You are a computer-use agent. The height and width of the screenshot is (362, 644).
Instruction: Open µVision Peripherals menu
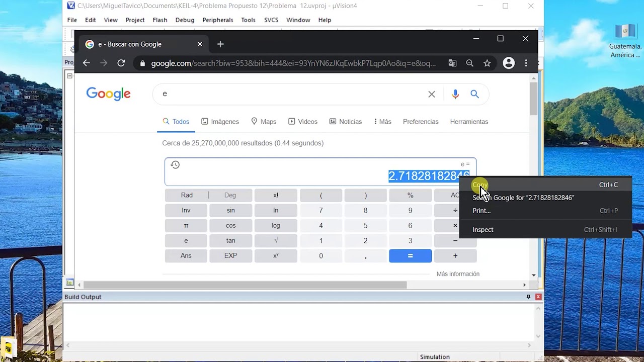click(217, 20)
